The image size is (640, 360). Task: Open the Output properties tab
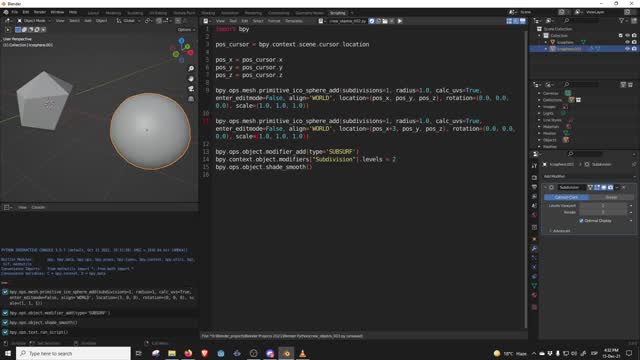[x=534, y=187]
